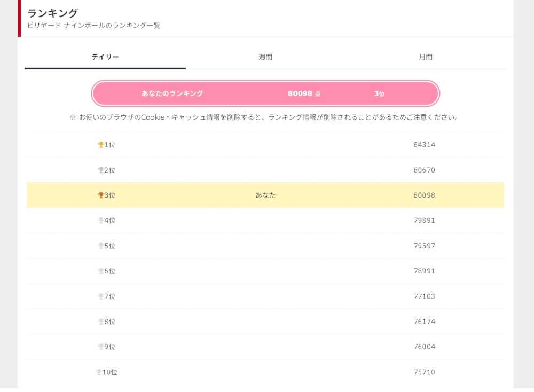Click the trophy icon beside 8位
The image size is (534, 392).
100,322
